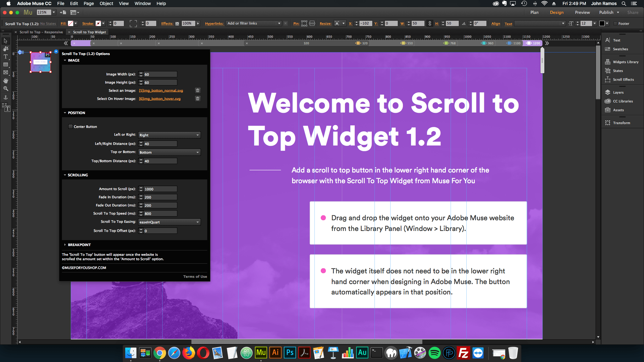Open the Scroll To Top Easing dropdown
644x362 pixels.
[x=169, y=222]
